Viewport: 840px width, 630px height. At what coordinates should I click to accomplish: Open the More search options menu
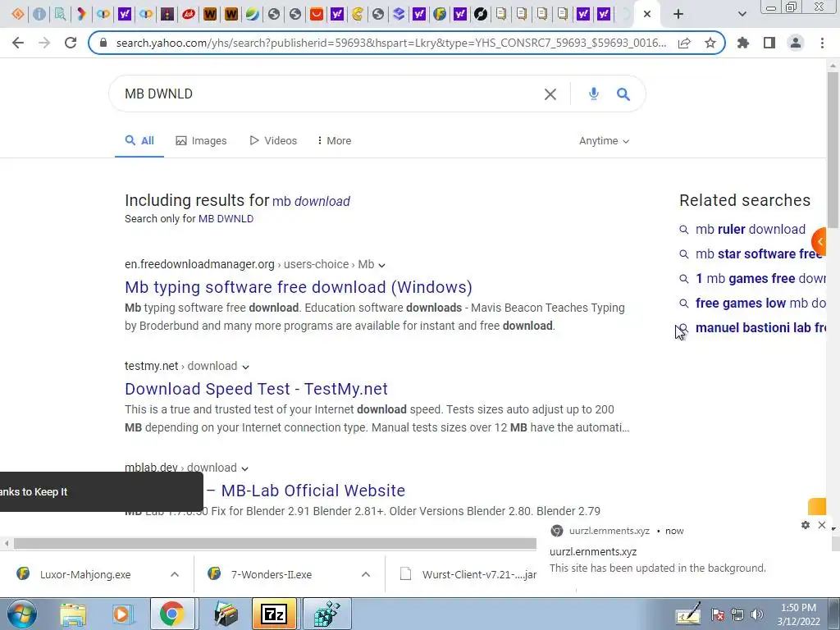[334, 141]
